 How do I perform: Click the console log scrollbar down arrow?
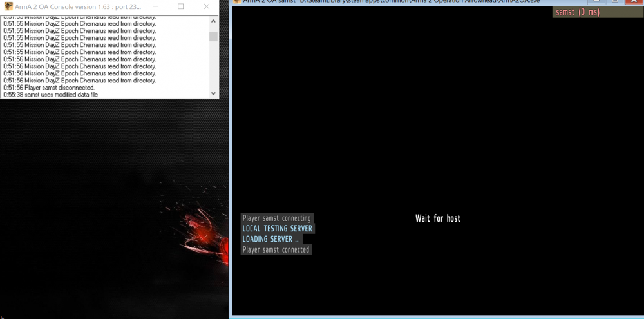213,93
